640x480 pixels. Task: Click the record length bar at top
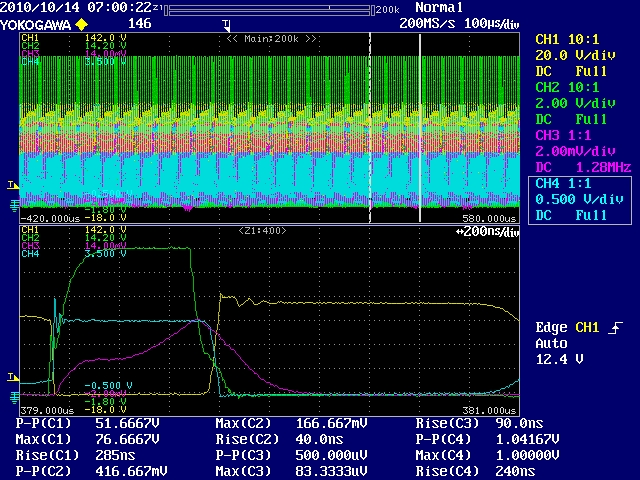pyautogui.click(x=270, y=8)
